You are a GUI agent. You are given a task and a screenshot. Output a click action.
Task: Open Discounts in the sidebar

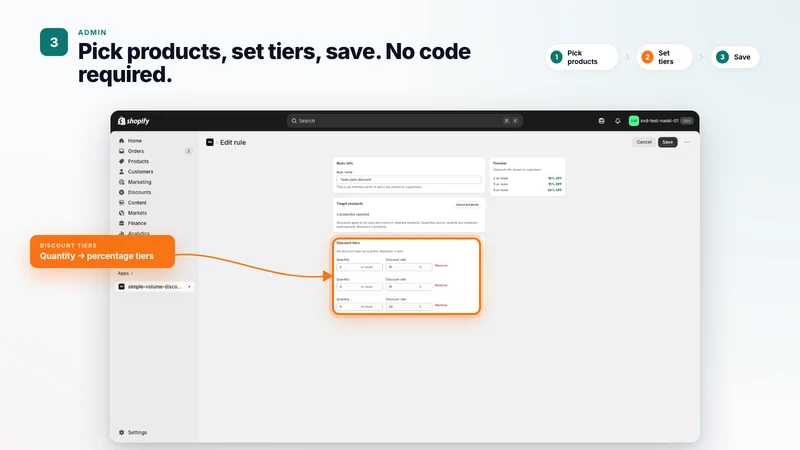[139, 192]
